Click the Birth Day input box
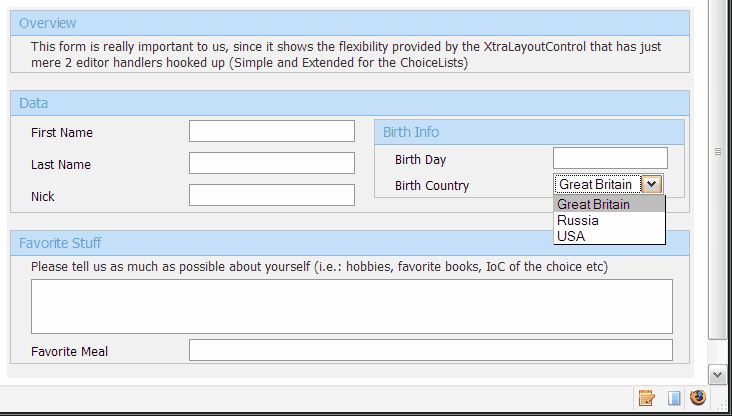732x416 pixels. (x=610, y=158)
